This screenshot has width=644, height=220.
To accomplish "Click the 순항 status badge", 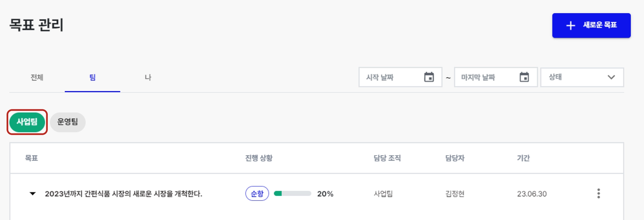I will (257, 194).
